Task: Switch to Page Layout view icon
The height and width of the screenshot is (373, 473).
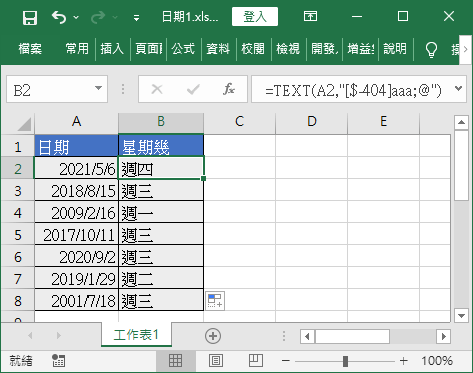Action: [216, 361]
